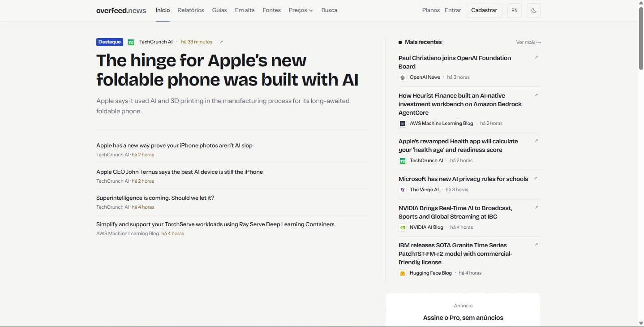644x327 pixels.
Task: Open external arrow for NVIDIA Brings Real-Time AI
Action: coord(537,207)
